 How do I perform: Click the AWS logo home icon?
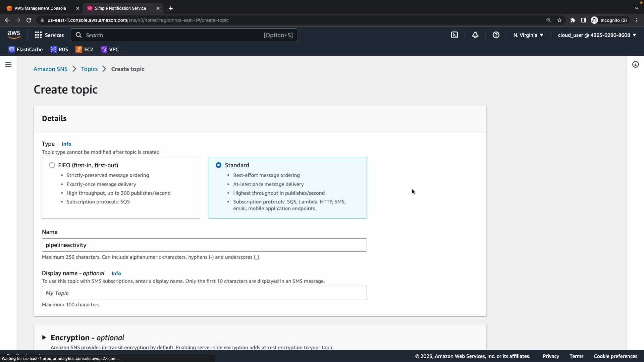point(14,35)
